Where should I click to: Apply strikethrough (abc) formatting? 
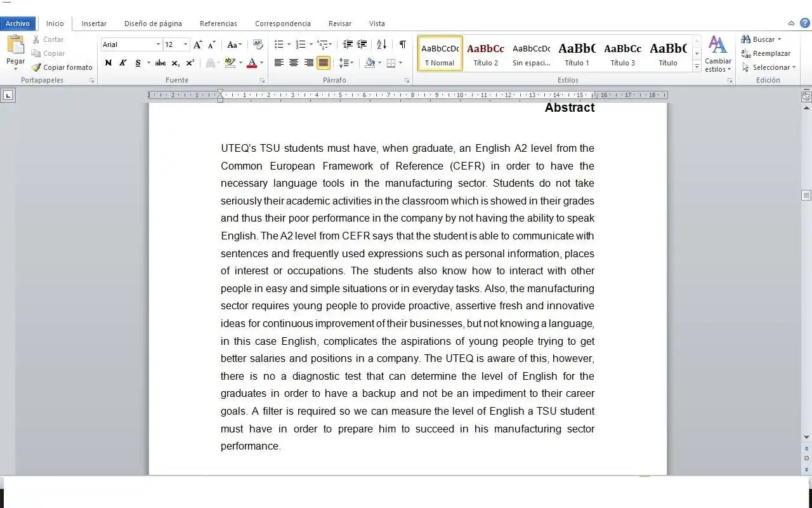160,63
